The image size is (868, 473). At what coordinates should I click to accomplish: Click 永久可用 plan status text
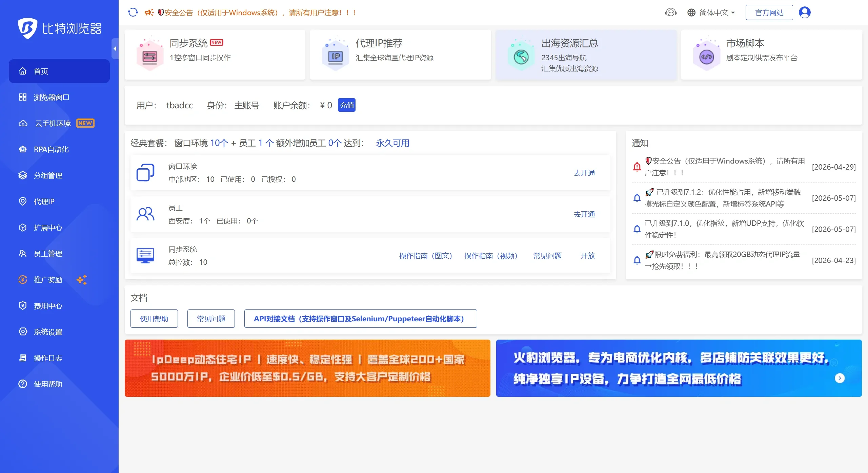[392, 143]
